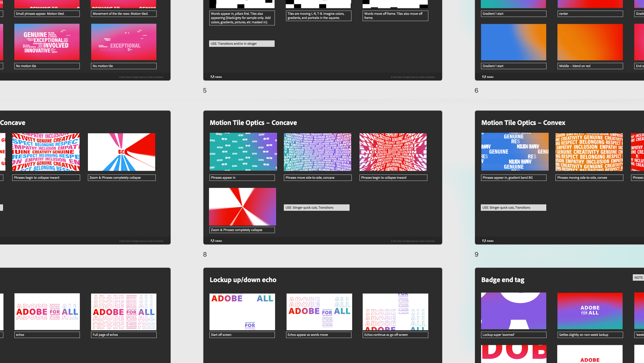This screenshot has width=644, height=363.
Task: Click 'Phrases begin to collapse inward' caption on slide 8
Action: [393, 177]
